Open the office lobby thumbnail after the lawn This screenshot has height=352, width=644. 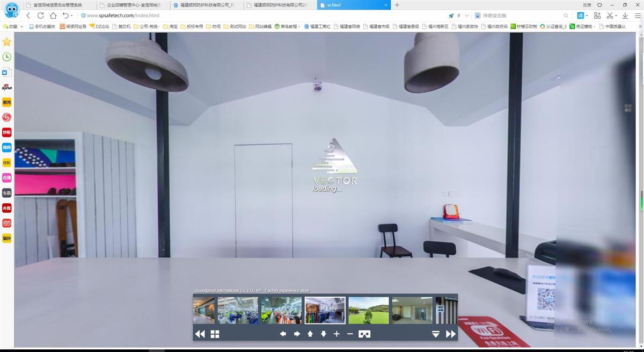pyautogui.click(x=412, y=310)
